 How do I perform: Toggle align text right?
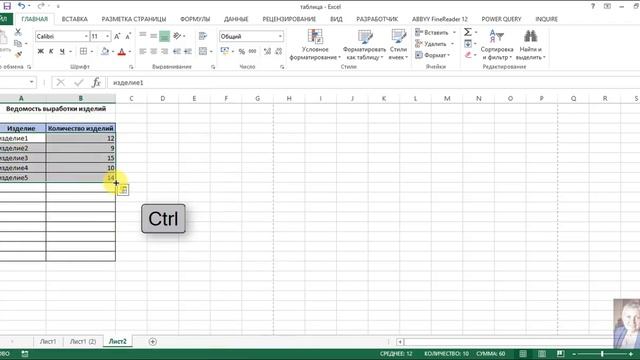164,51
